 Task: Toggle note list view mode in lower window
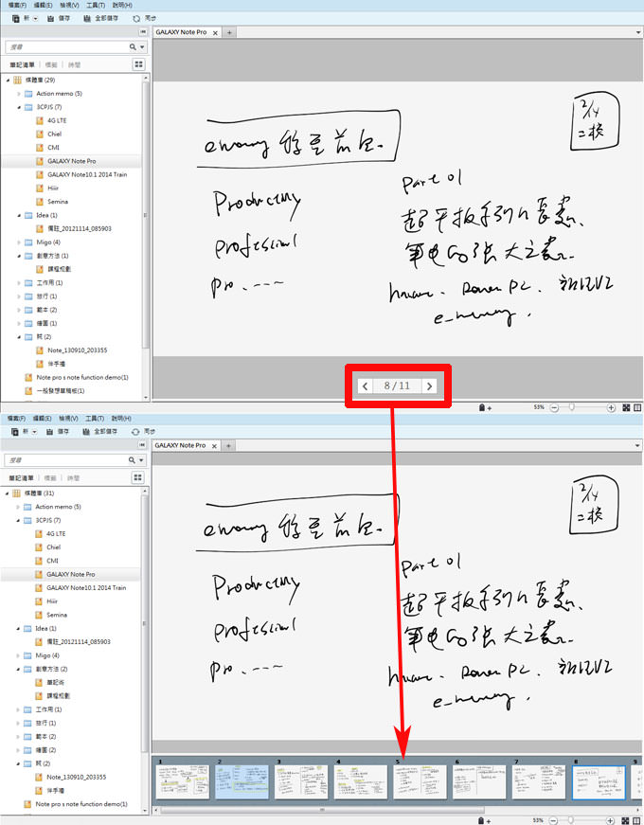coord(138,476)
